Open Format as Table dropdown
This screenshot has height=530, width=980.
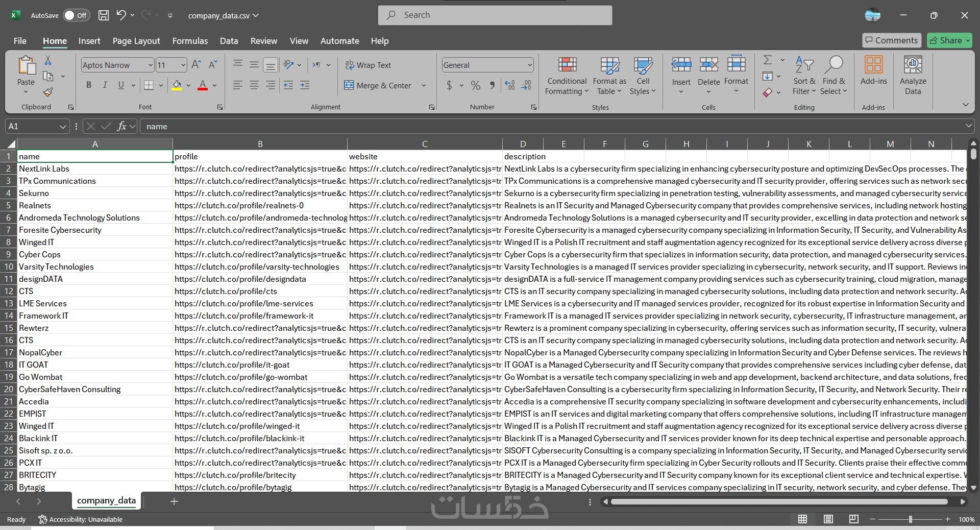pos(609,76)
